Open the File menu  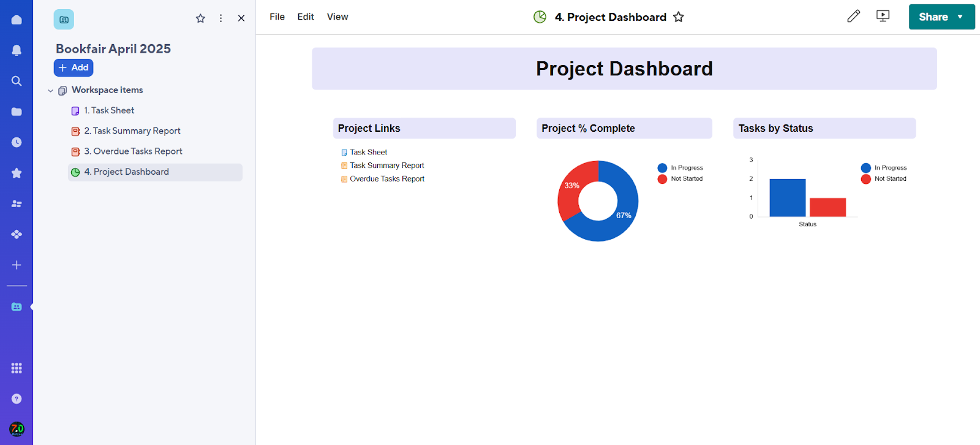pyautogui.click(x=277, y=17)
